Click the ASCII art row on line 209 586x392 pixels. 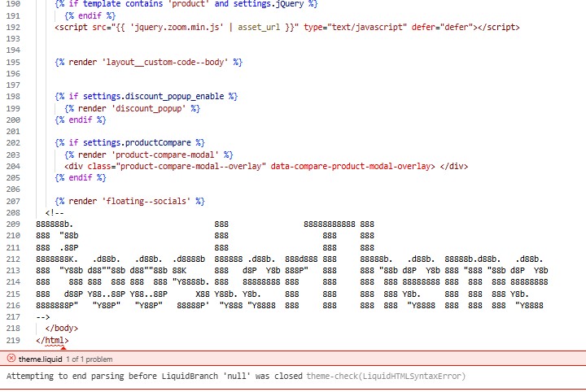coord(205,224)
